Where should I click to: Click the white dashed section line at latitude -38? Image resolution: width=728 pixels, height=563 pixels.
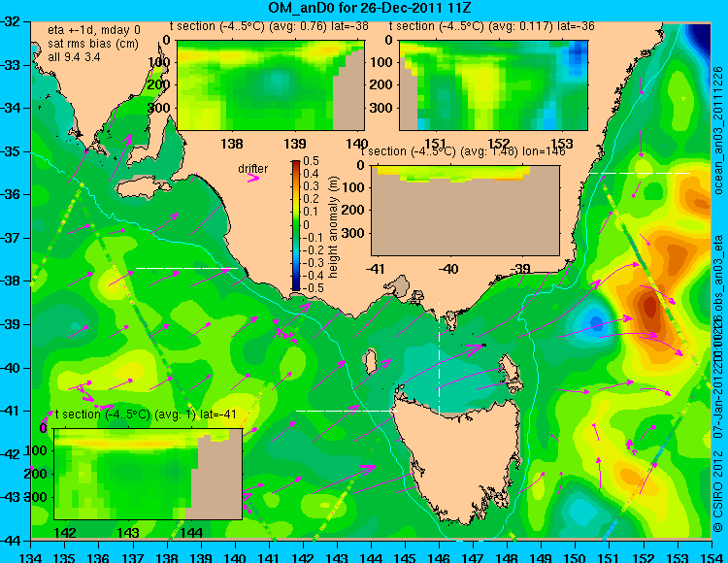pos(186,268)
